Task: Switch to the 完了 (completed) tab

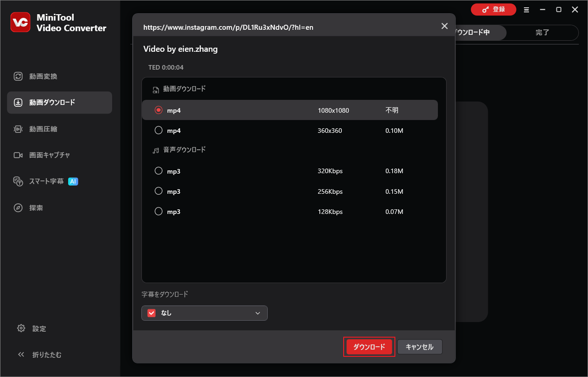Action: [542, 33]
